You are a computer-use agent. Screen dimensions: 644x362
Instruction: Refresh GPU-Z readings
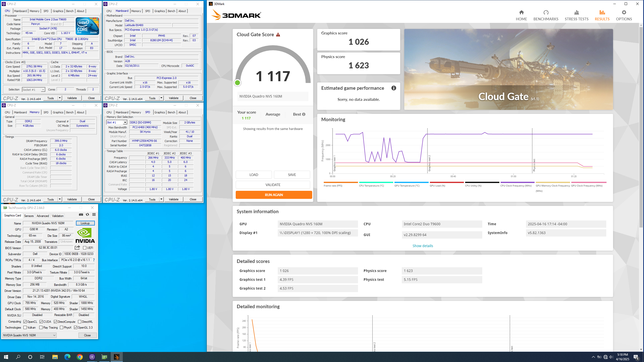tap(87, 214)
